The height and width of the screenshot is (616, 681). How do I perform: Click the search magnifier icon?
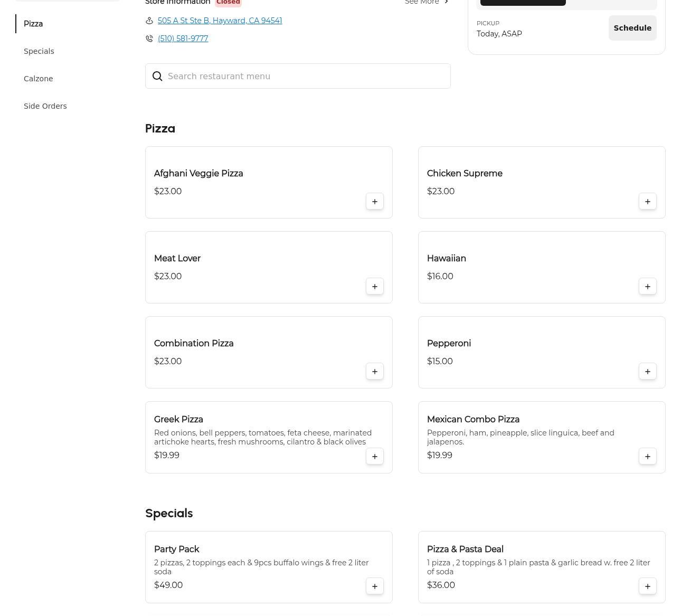point(157,77)
